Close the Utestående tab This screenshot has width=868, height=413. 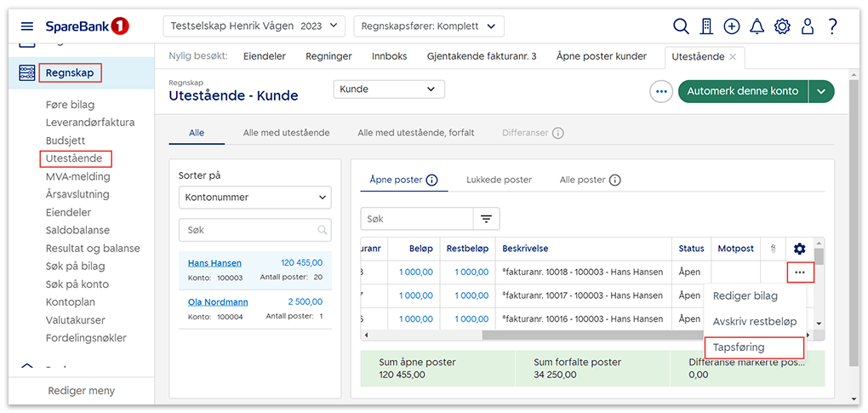[x=734, y=57]
